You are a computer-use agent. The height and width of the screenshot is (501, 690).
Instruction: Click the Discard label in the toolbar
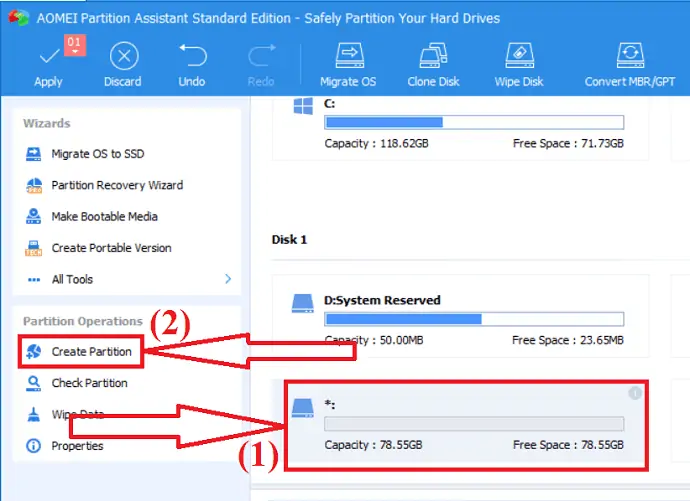point(123,82)
